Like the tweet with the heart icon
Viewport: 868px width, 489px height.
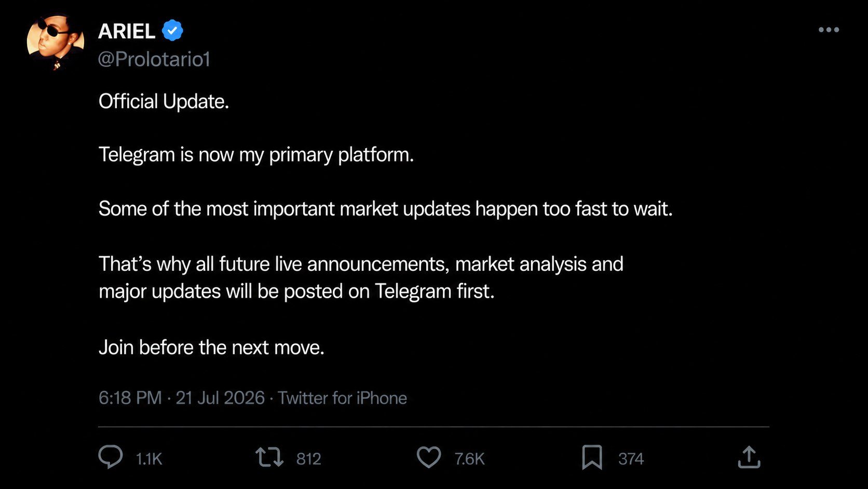click(429, 457)
